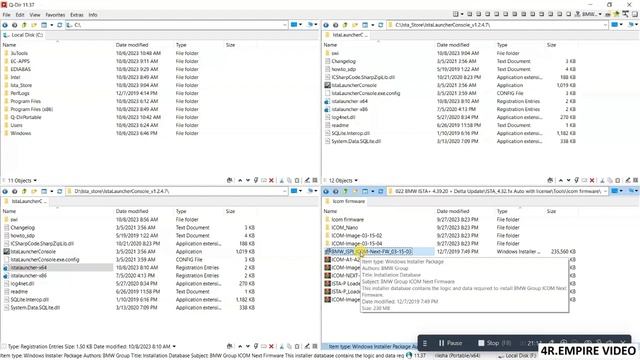Click the bottom-left pane address bar

pyautogui.click(x=176, y=191)
